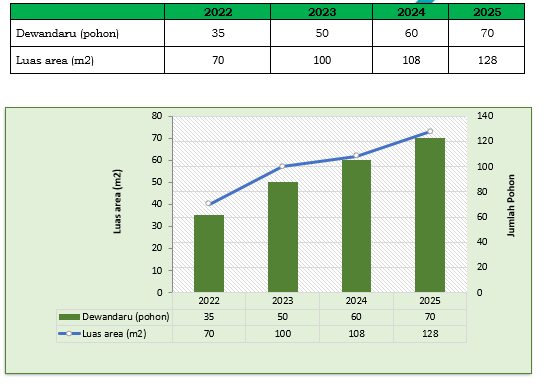
Task: Click the blue line marker above the 2023 bar
Action: (x=282, y=166)
